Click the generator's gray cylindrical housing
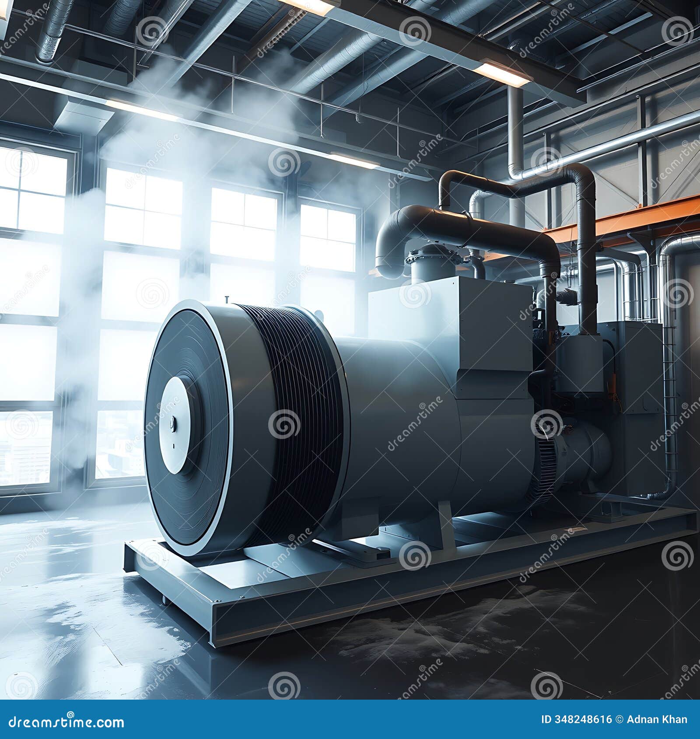Viewport: 700px width, 739px height. tap(416, 437)
